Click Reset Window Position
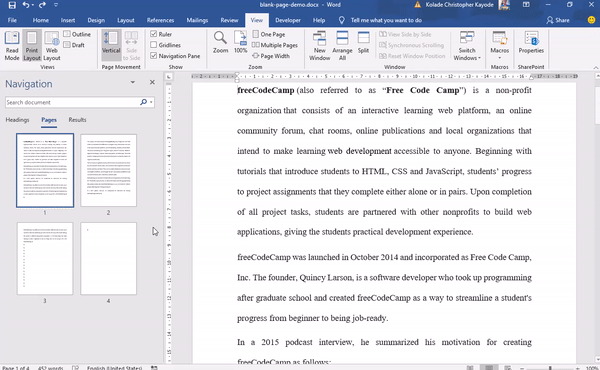 (412, 56)
